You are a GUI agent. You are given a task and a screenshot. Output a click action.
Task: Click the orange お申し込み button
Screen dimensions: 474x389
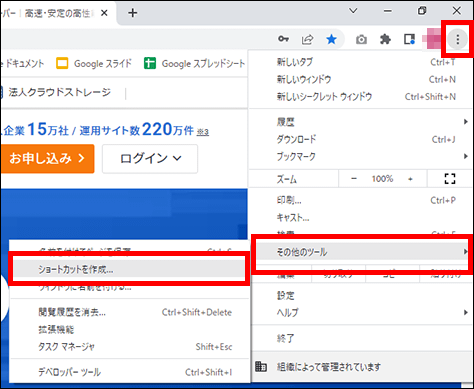[47, 159]
